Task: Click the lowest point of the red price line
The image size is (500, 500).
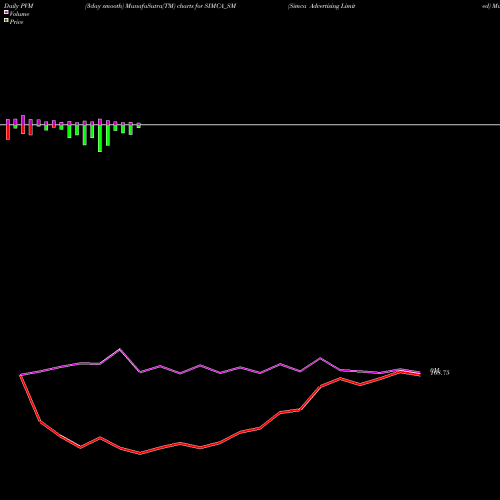Action: point(140,453)
